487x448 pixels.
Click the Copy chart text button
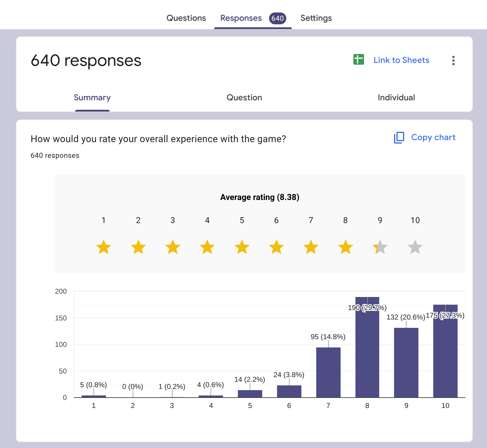click(433, 137)
